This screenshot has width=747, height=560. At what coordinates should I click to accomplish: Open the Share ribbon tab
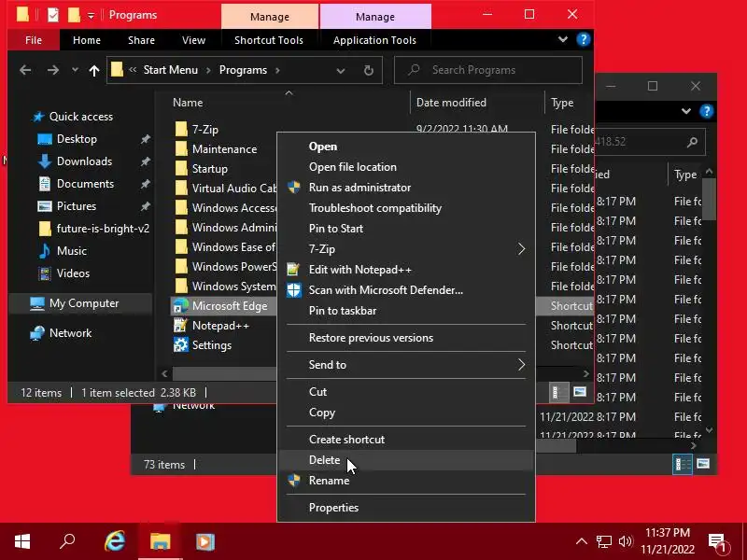tap(141, 40)
